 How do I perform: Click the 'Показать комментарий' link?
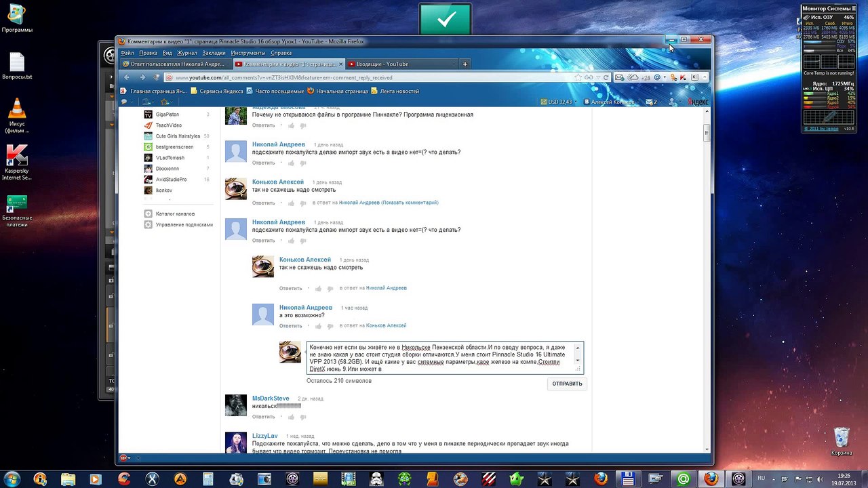410,203
